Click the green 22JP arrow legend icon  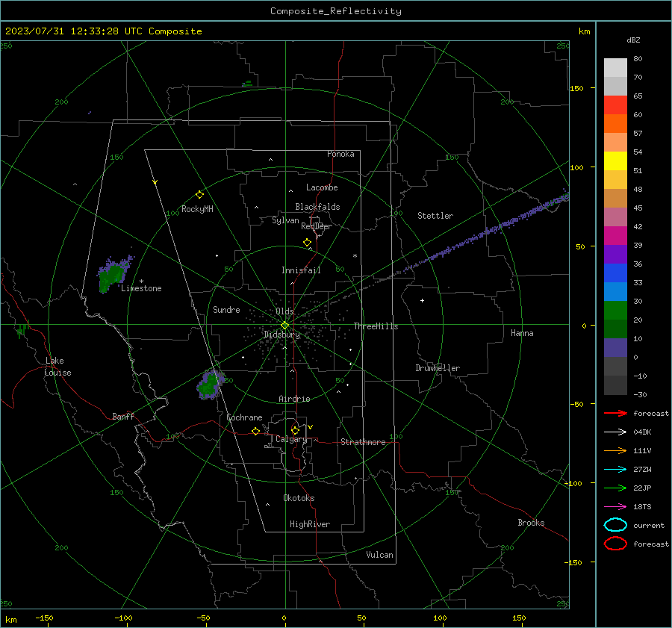[x=615, y=488]
